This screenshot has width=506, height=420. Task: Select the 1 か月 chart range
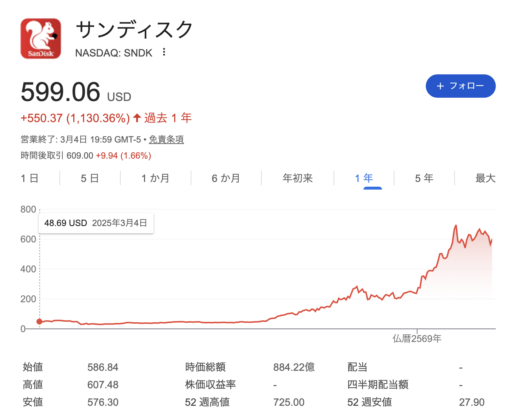coord(155,178)
